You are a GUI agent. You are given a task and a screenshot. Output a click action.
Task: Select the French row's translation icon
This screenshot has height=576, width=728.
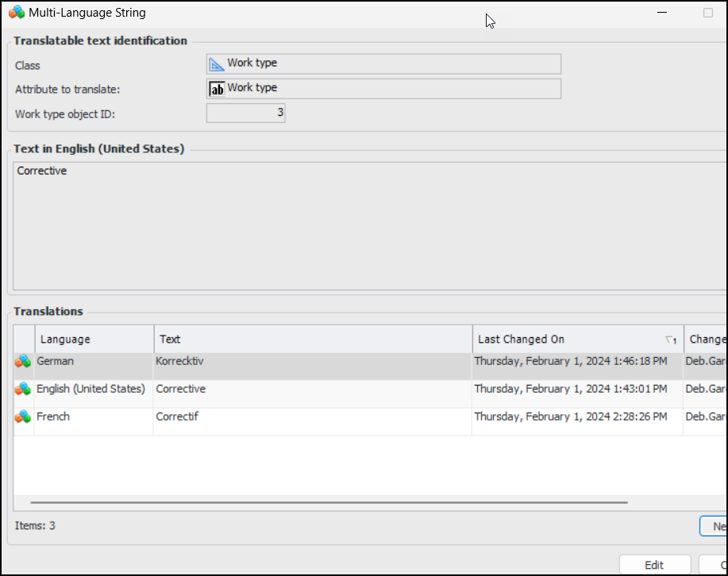23,417
